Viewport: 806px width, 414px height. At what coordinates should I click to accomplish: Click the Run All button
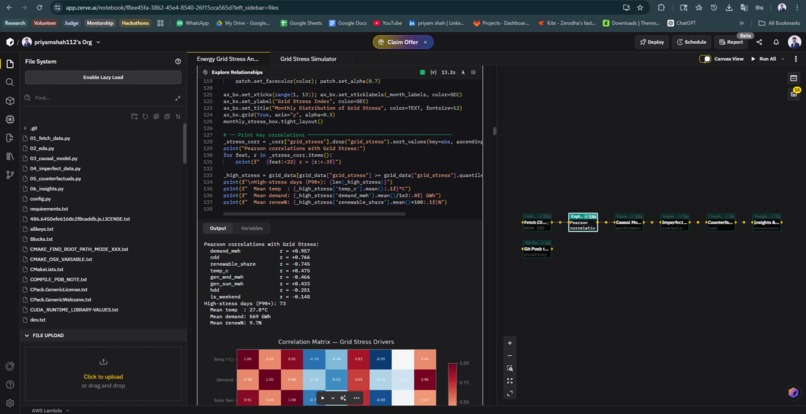(x=763, y=59)
